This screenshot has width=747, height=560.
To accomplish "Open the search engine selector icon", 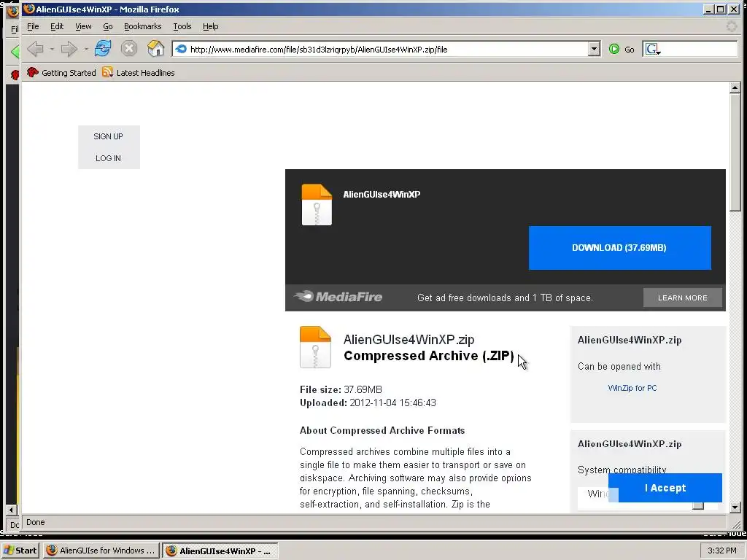I will click(653, 49).
